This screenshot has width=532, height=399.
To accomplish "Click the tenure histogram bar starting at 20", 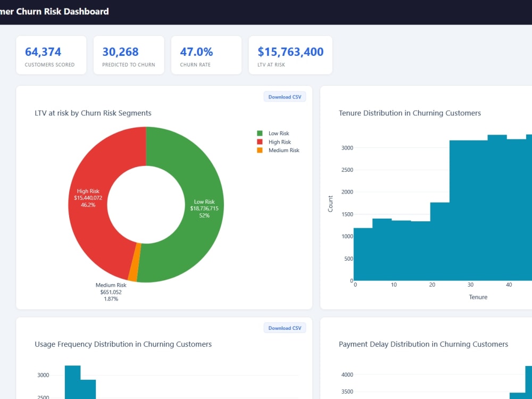I will point(440,242).
